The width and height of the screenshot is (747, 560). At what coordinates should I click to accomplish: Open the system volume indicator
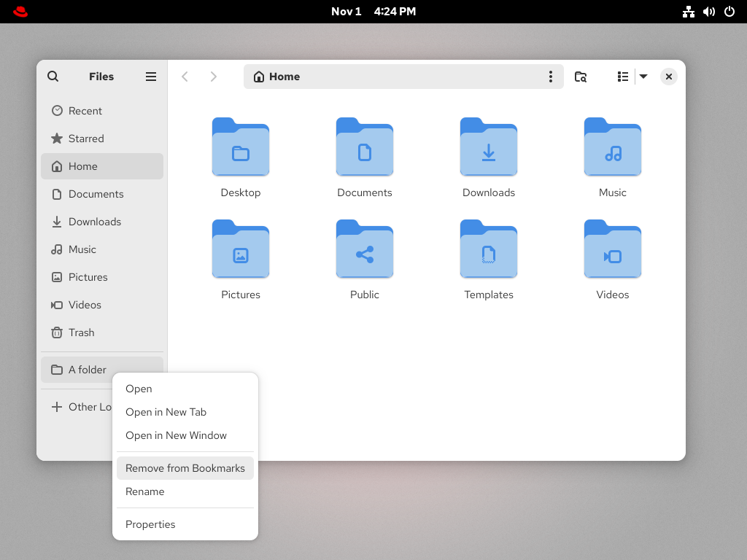tap(708, 12)
